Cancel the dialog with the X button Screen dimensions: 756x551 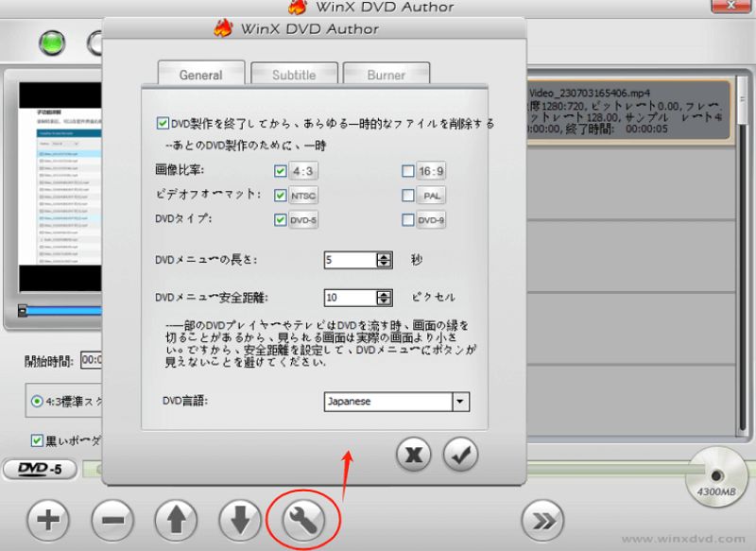413,455
